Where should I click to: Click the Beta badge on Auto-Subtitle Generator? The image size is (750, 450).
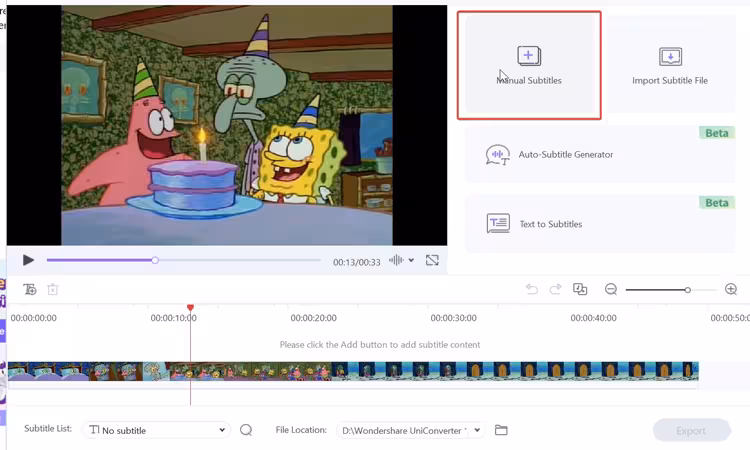pyautogui.click(x=717, y=133)
